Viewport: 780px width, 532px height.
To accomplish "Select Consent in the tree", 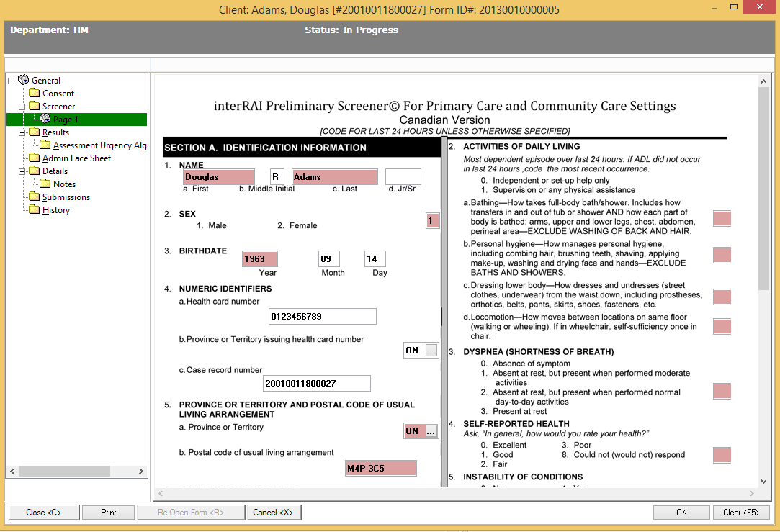I will click(x=58, y=94).
